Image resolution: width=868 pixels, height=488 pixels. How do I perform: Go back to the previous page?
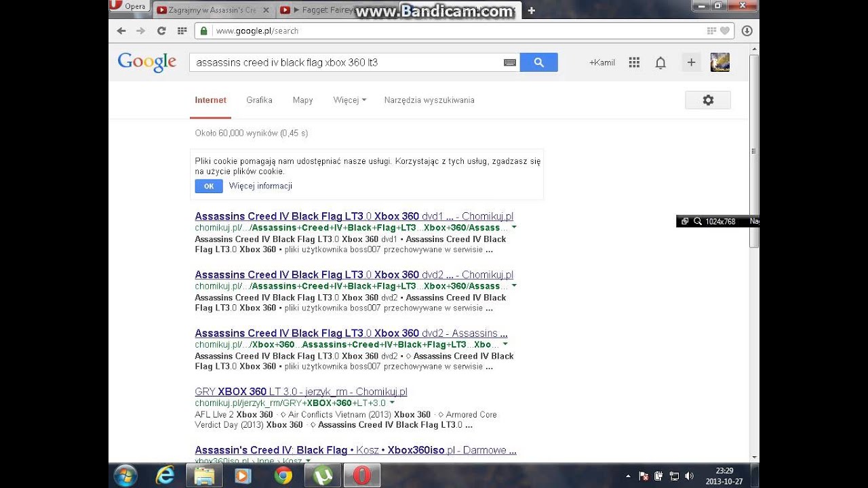pyautogui.click(x=121, y=30)
